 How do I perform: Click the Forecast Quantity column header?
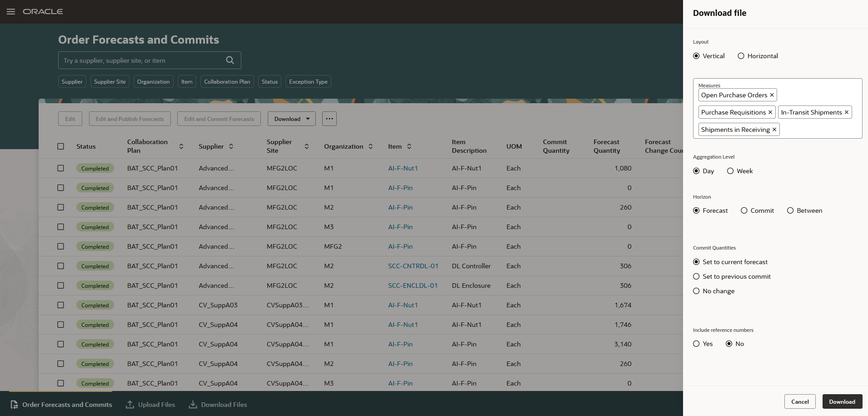tap(607, 146)
